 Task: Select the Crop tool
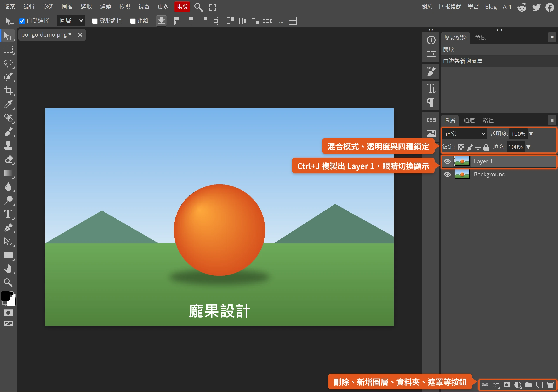click(x=8, y=91)
